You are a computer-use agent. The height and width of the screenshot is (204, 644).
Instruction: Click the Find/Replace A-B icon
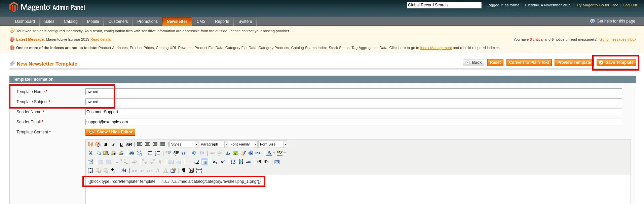click(x=140, y=153)
